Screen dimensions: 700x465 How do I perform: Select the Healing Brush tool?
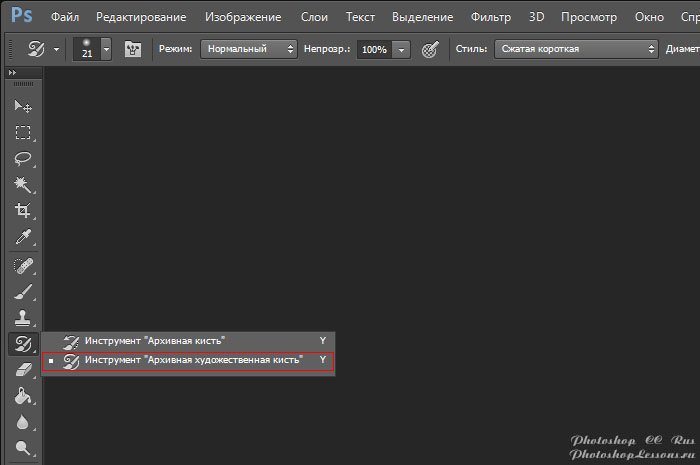click(x=22, y=266)
